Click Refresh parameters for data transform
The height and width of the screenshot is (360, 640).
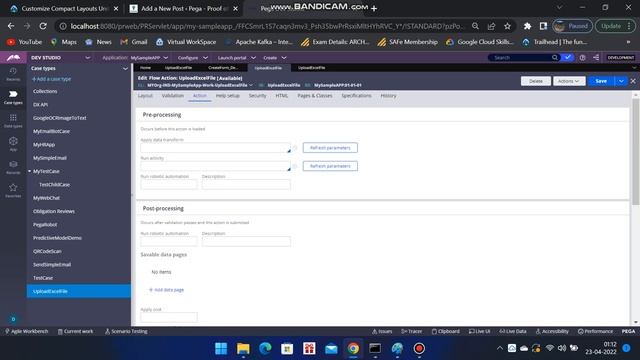330,148
